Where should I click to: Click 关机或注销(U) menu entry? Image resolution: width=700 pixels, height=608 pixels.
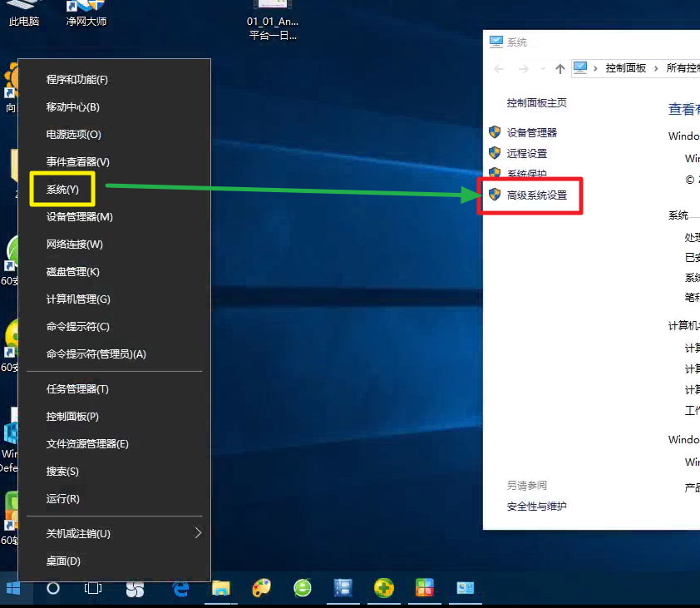78,533
